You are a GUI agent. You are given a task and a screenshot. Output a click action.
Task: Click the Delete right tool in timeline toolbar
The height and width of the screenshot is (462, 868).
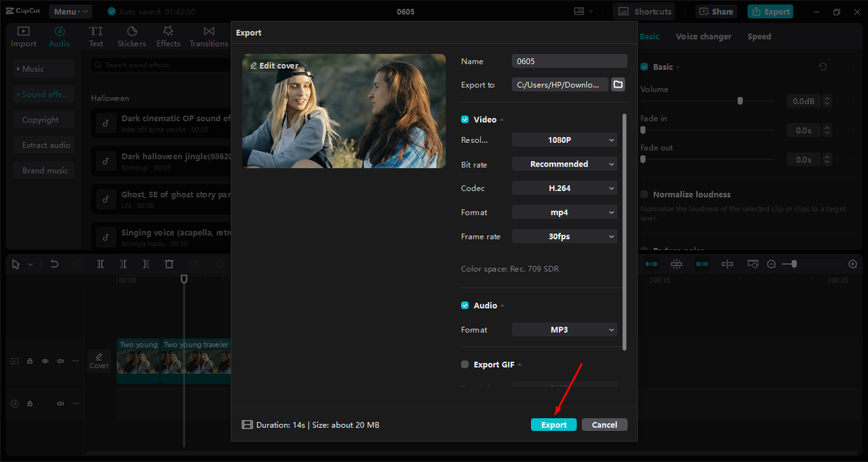pos(146,264)
